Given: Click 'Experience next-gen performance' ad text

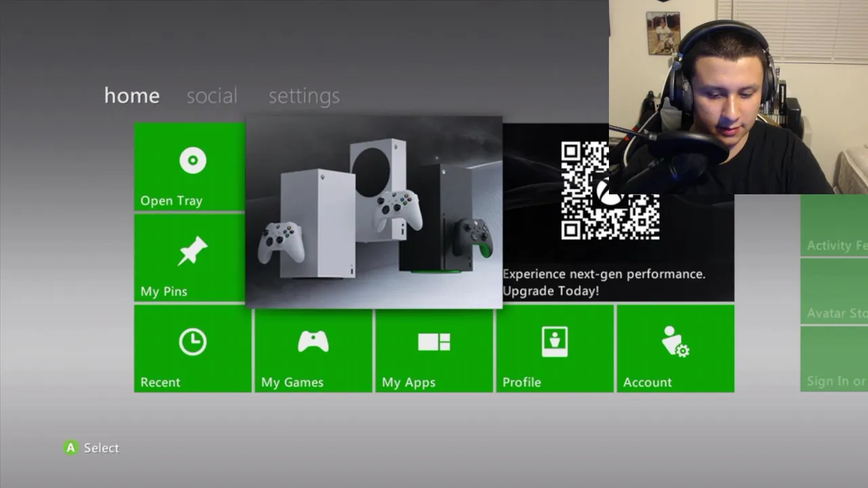Looking at the screenshot, I should pos(604,274).
